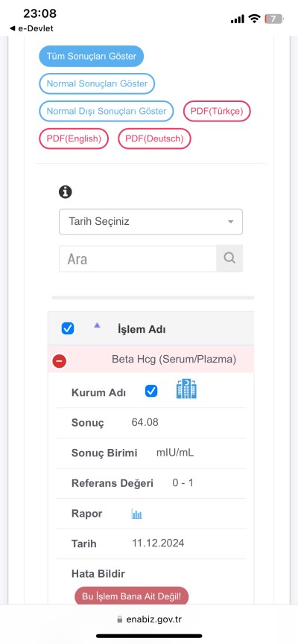Click Bu İşlem Bana Ait Değil! button
Image resolution: width=298 pixels, height=644 pixels.
pos(132,597)
